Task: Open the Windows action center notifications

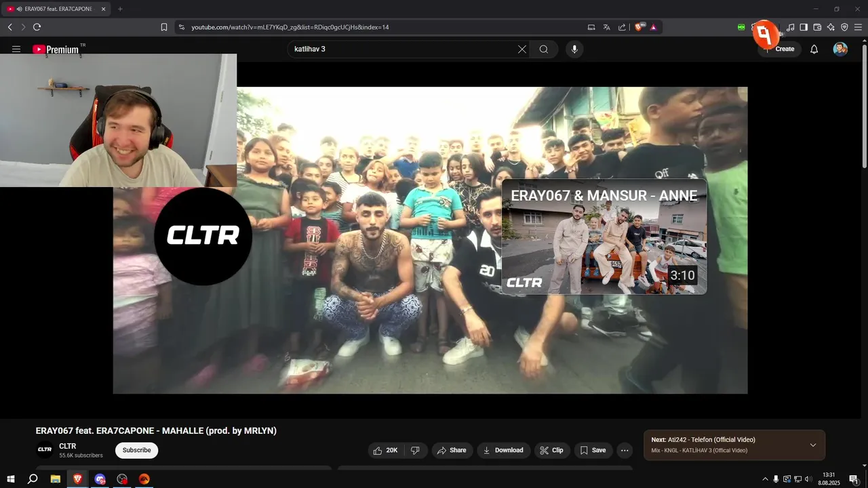Action: pos(854,479)
